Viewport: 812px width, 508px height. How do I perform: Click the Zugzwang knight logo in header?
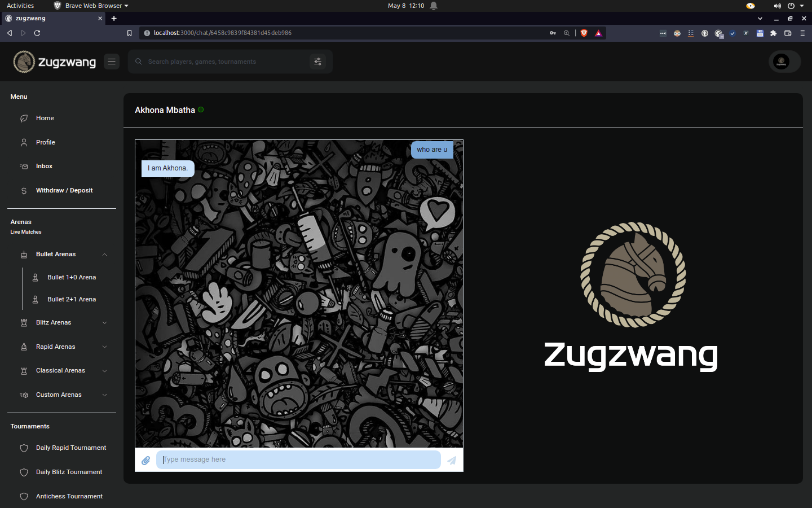[x=24, y=62]
